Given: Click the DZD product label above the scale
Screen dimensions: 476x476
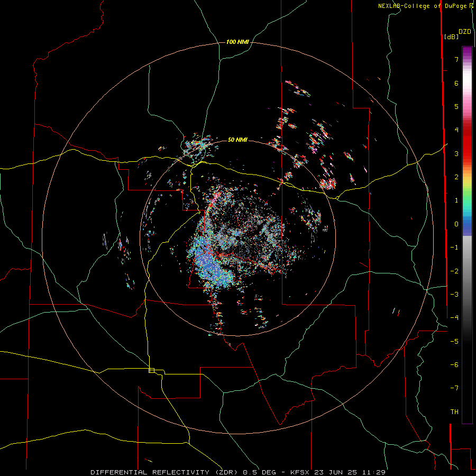Looking at the screenshot, I should [x=465, y=32].
